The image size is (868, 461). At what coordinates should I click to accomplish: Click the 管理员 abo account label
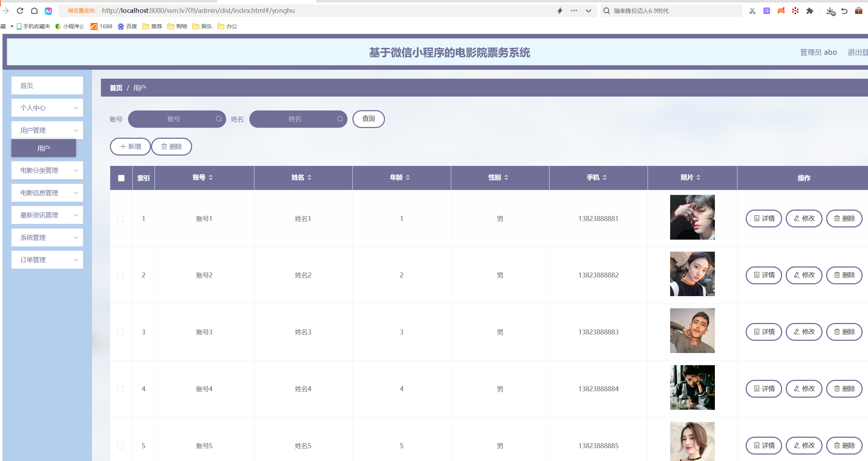[819, 52]
